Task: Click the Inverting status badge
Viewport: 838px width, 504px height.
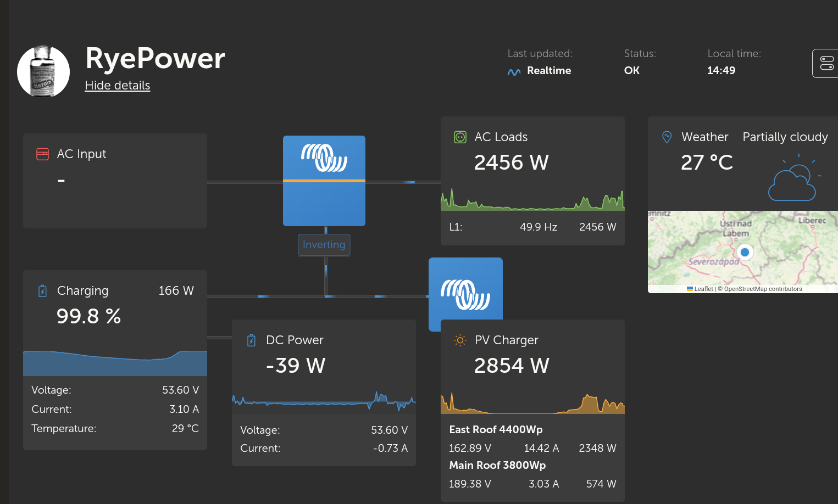Action: coord(324,245)
